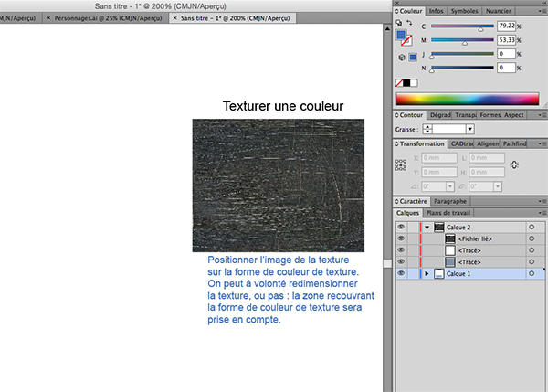
Task: Hide the Calque 1 layer with eye icon
Action: (401, 273)
